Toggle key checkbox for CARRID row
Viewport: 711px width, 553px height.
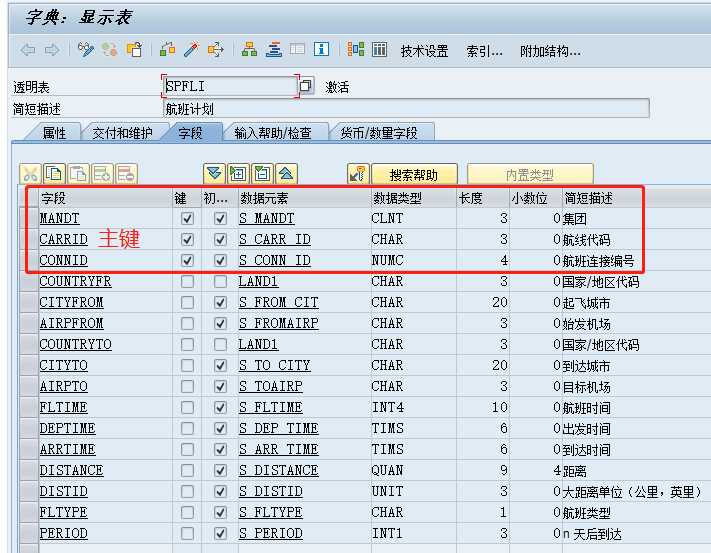(187, 239)
